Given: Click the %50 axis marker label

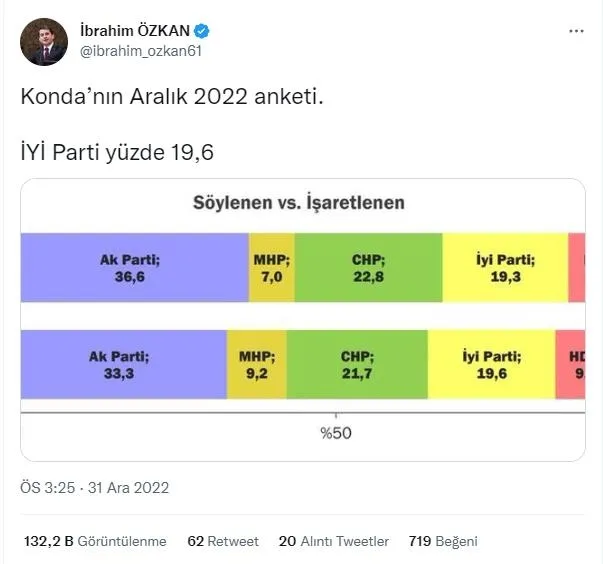Looking at the screenshot, I should coord(335,433).
